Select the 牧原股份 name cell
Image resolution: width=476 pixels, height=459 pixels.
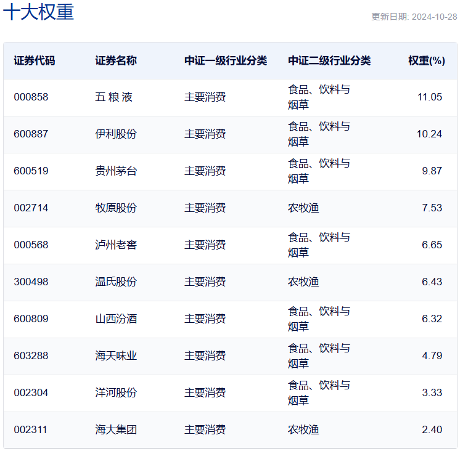pos(116,208)
